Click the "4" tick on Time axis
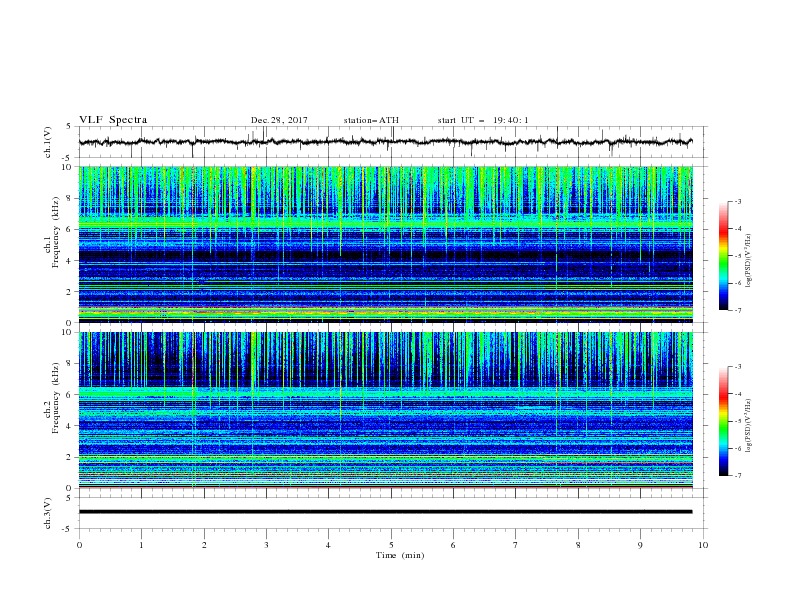Image resolution: width=792 pixels, height=612 pixels. tap(328, 545)
